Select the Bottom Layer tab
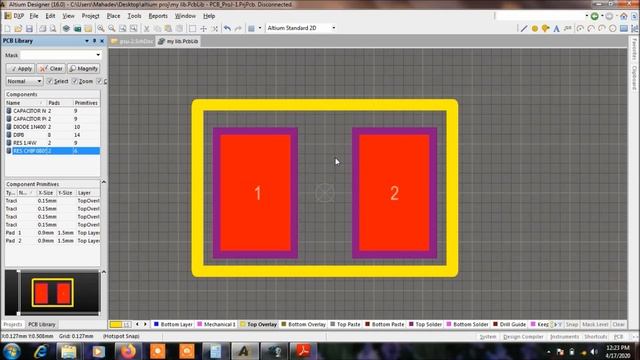640x360 pixels. [173, 324]
